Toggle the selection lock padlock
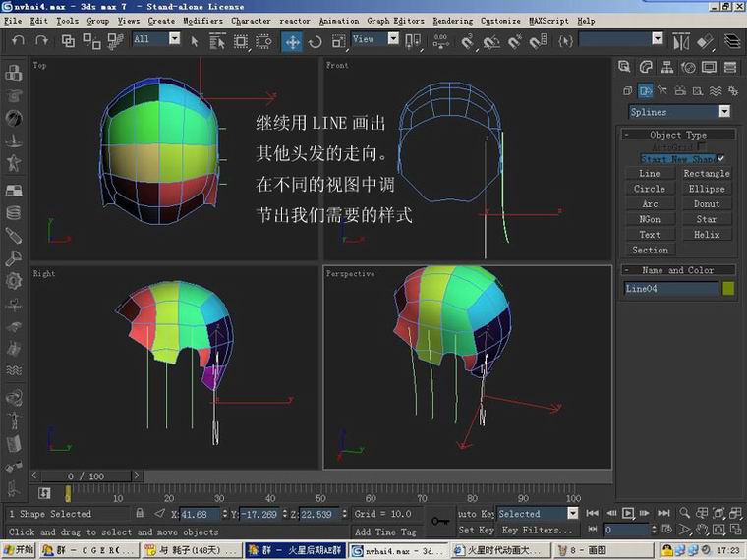This screenshot has width=747, height=560. pyautogui.click(x=140, y=513)
